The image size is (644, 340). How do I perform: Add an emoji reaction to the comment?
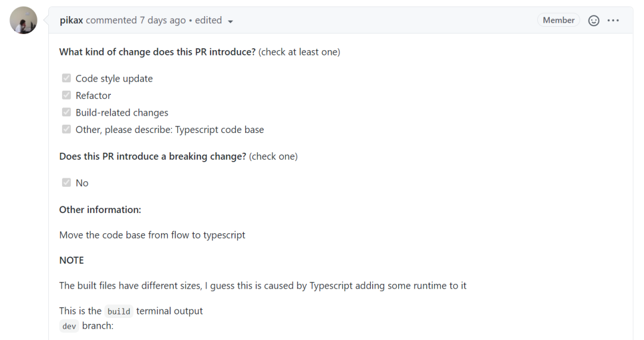[593, 20]
